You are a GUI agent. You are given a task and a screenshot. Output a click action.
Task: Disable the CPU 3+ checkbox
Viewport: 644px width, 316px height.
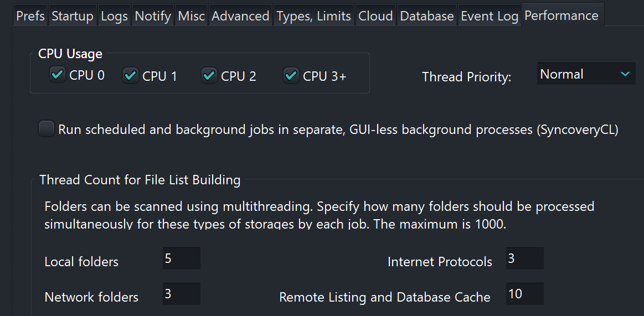[291, 75]
